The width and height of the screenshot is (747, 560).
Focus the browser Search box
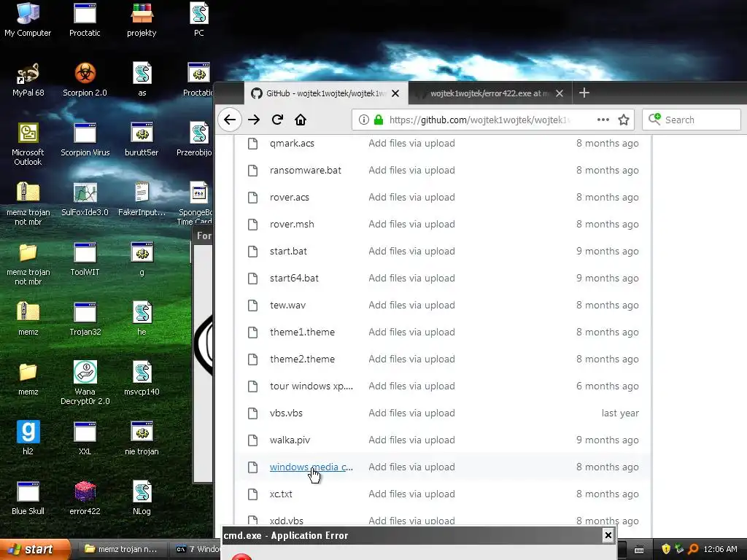692,120
